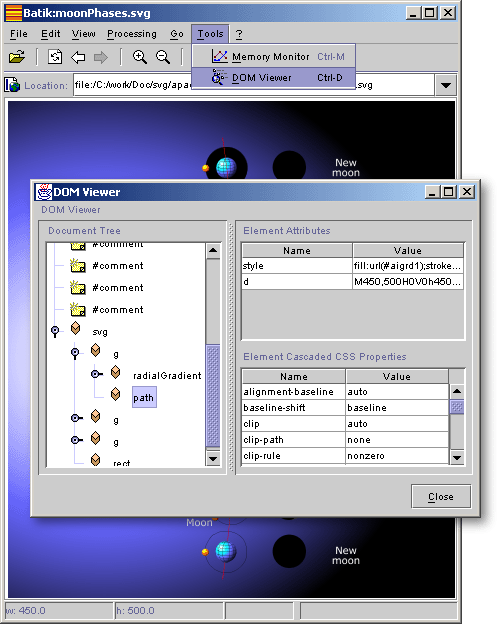
Task: Click the Reload document toolbar icon
Action: pyautogui.click(x=55, y=57)
